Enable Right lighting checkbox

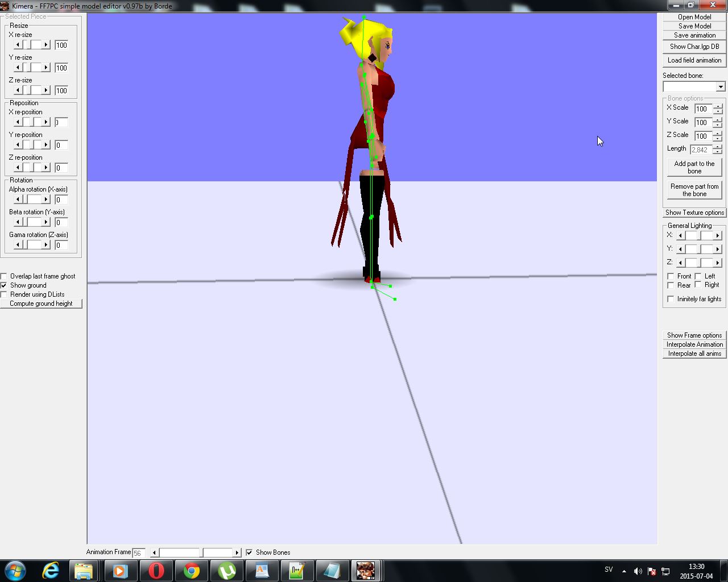pyautogui.click(x=698, y=285)
